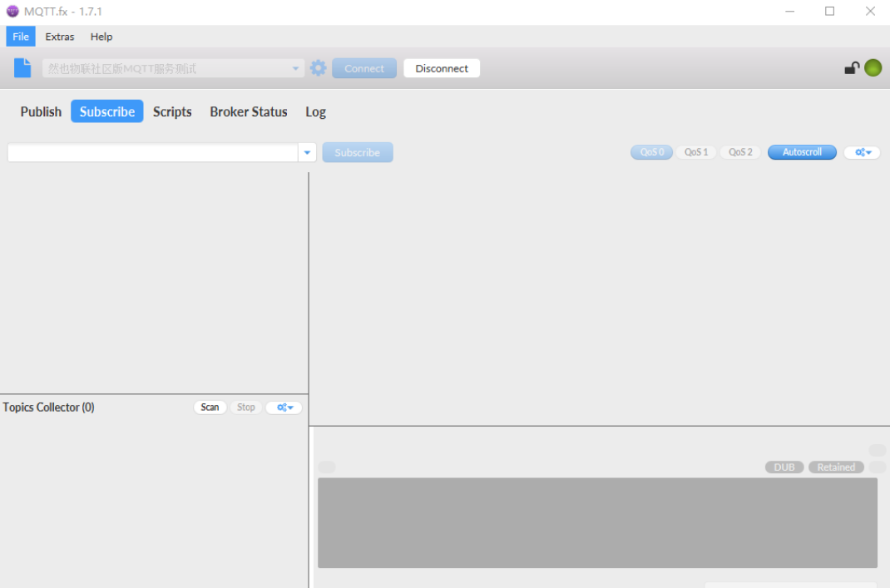The width and height of the screenshot is (890, 588).
Task: Toggle the DUB flag indicator
Action: (784, 467)
